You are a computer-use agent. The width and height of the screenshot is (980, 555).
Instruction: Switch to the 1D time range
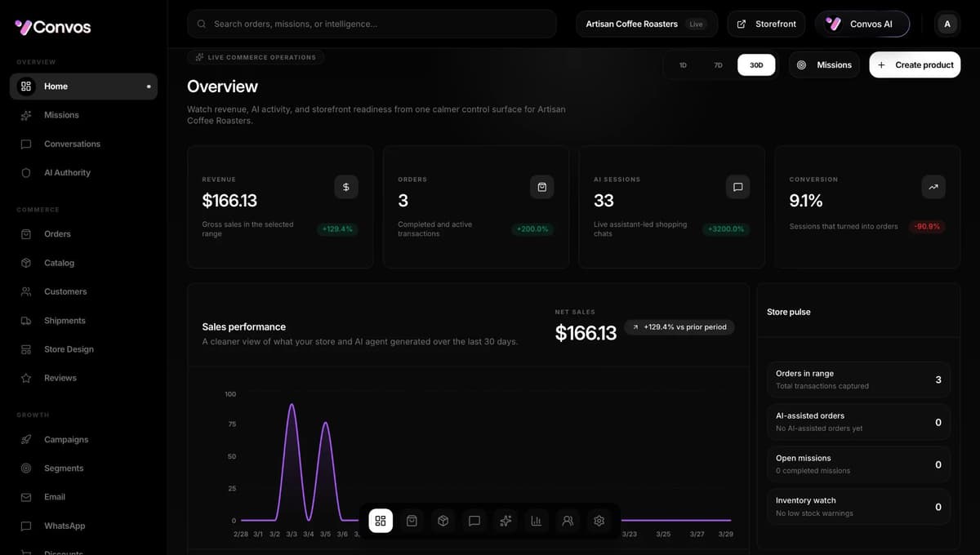683,64
